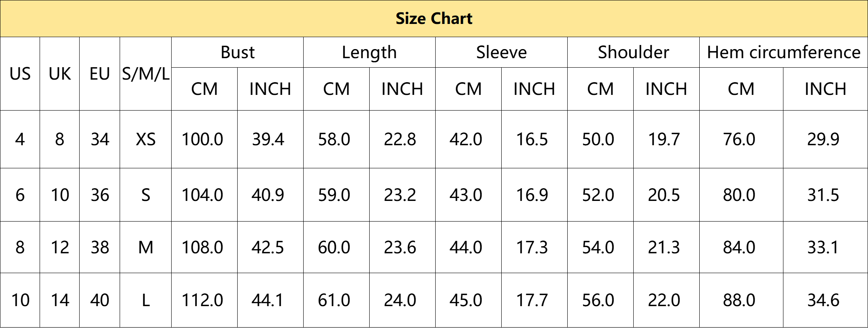Click the Sleeve column header
The height and width of the screenshot is (328, 868).
pos(501,52)
